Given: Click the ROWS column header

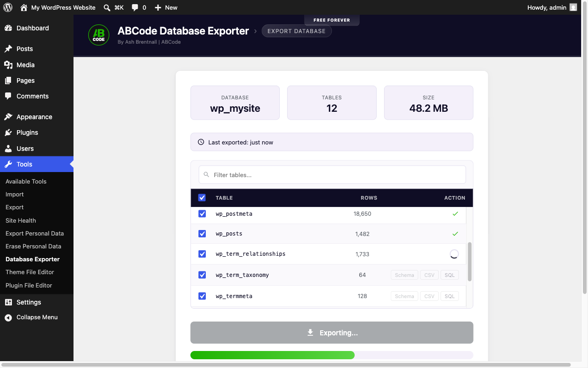Looking at the screenshot, I should point(369,198).
